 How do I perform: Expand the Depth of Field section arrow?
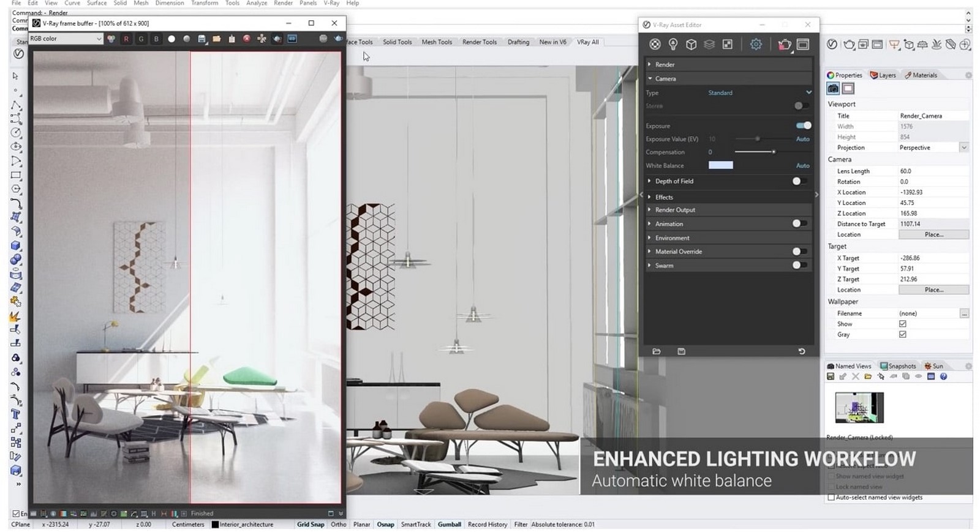[650, 181]
